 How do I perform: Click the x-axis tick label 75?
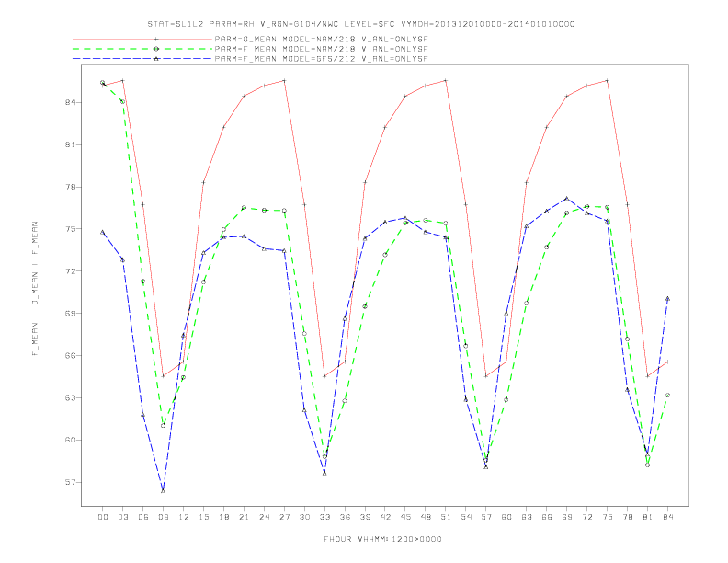click(608, 517)
